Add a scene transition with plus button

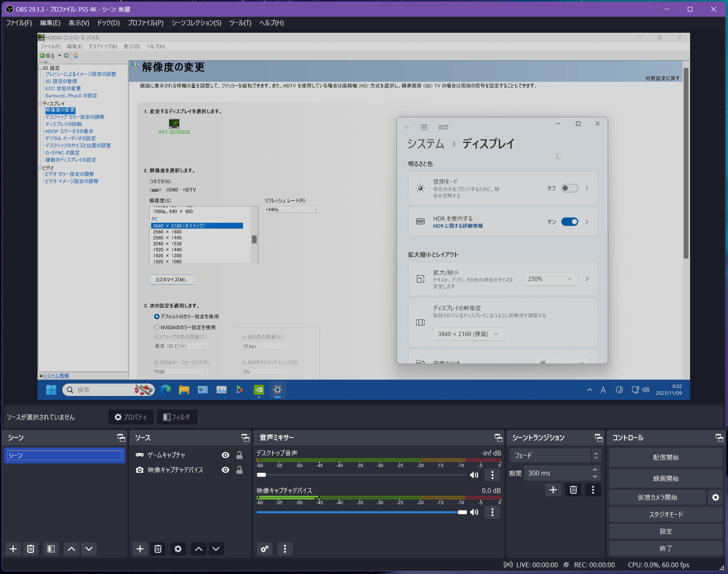(x=553, y=490)
